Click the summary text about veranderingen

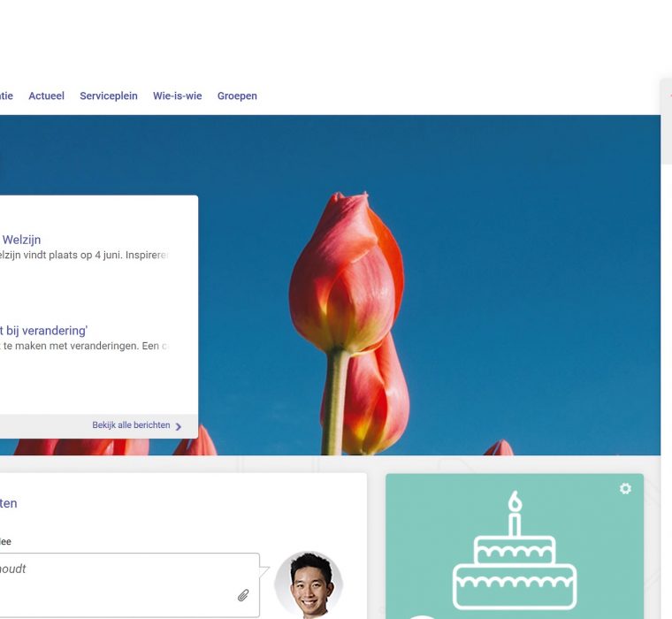tap(84, 347)
